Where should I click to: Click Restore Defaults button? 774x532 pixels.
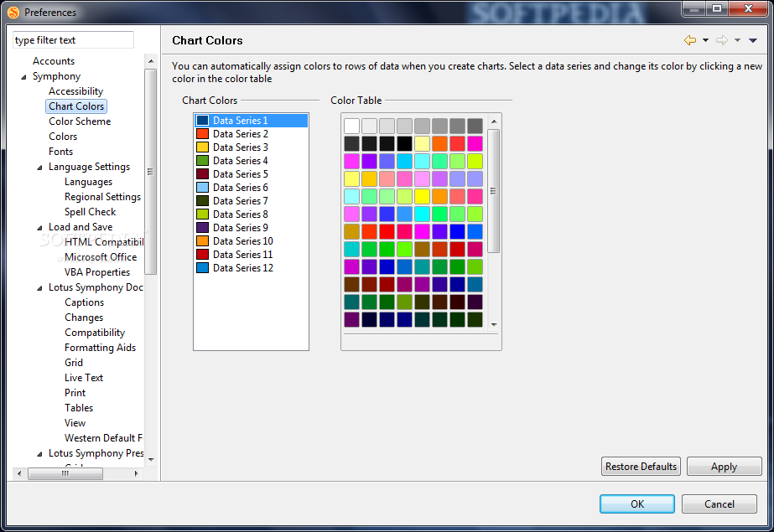pyautogui.click(x=641, y=467)
